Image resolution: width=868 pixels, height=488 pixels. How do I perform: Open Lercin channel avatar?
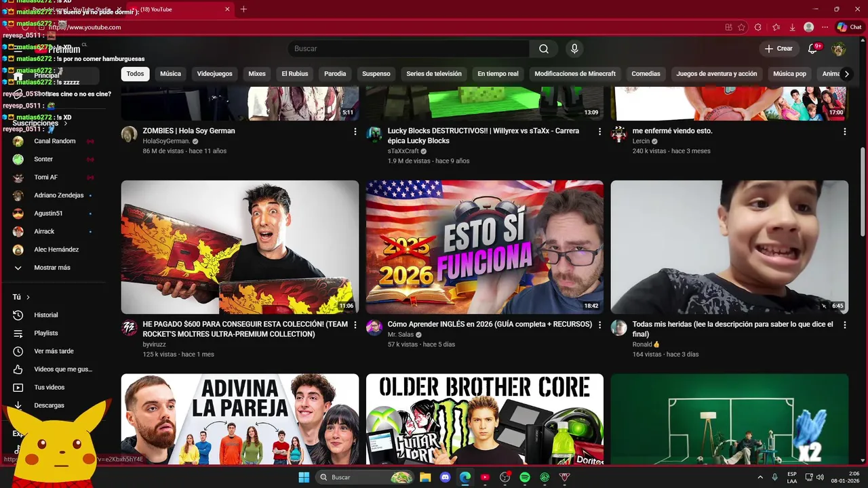click(x=619, y=134)
